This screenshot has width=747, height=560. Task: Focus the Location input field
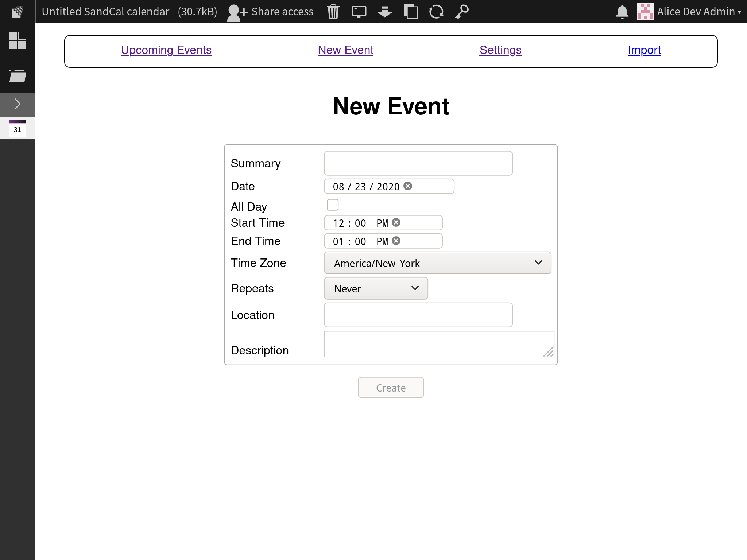418,315
